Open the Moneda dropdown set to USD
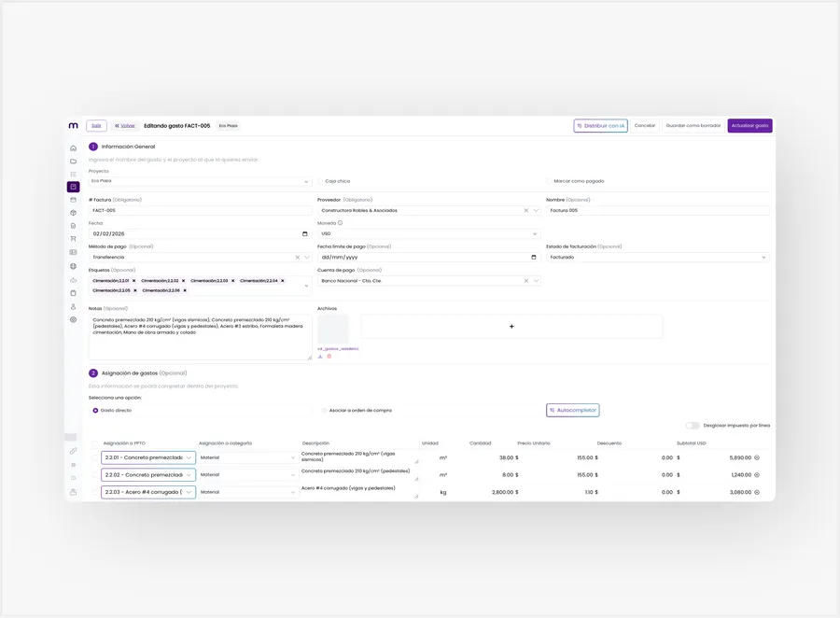The image size is (840, 618). tap(428, 233)
